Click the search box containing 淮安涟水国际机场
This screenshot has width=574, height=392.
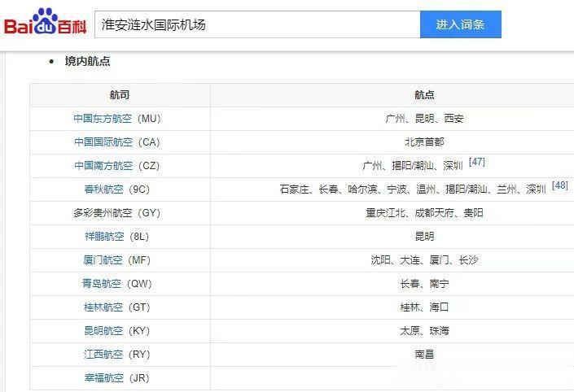click(257, 24)
